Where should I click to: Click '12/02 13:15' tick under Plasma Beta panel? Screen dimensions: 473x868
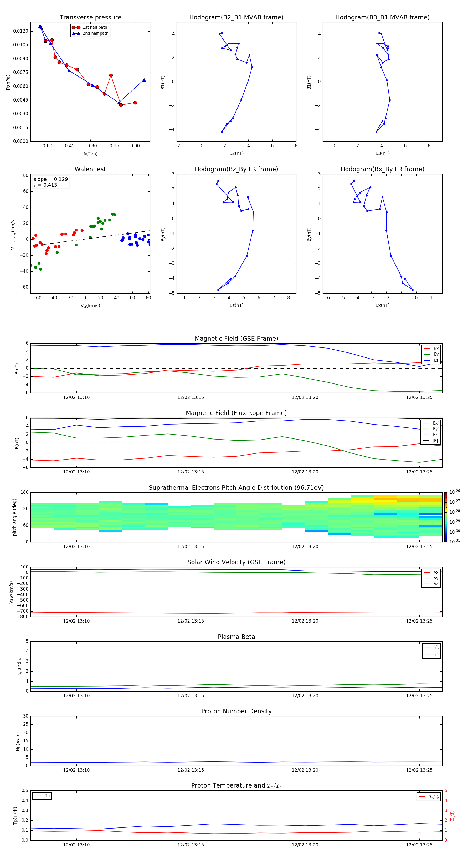pyautogui.click(x=191, y=695)
